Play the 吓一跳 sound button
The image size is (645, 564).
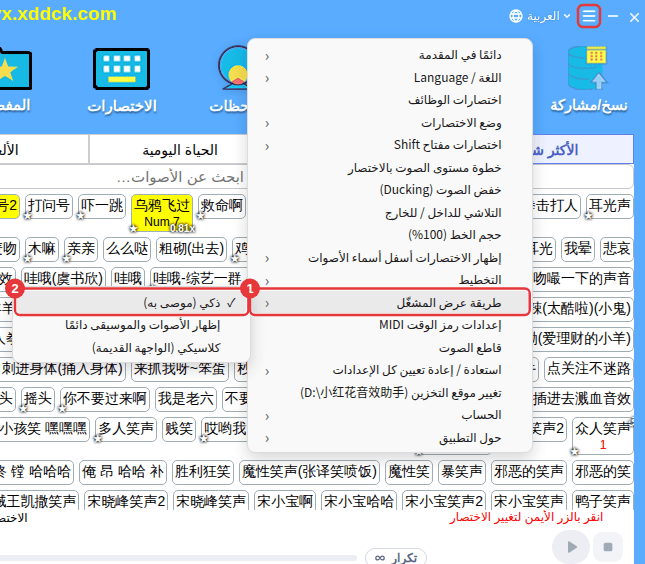[102, 206]
